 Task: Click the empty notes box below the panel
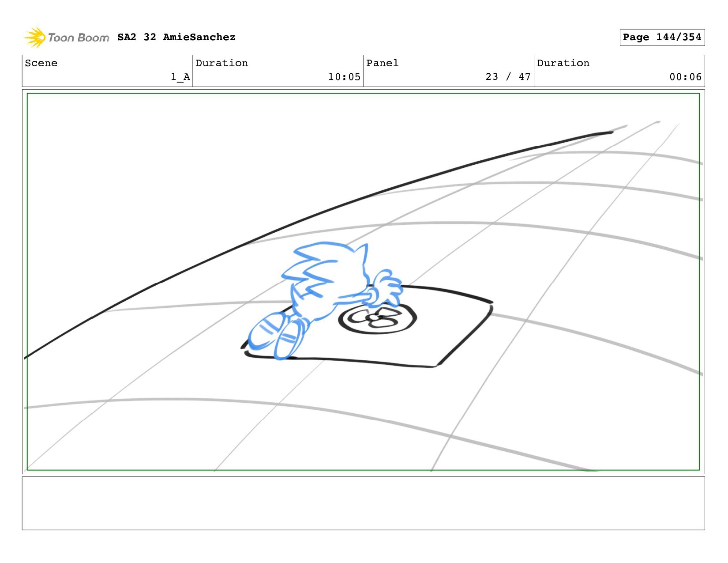coord(363,503)
